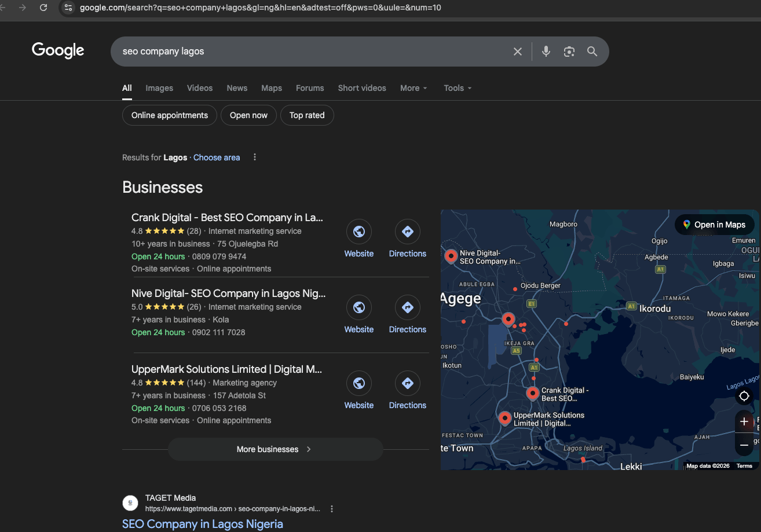Open the Tools dropdown
761x532 pixels.
458,88
